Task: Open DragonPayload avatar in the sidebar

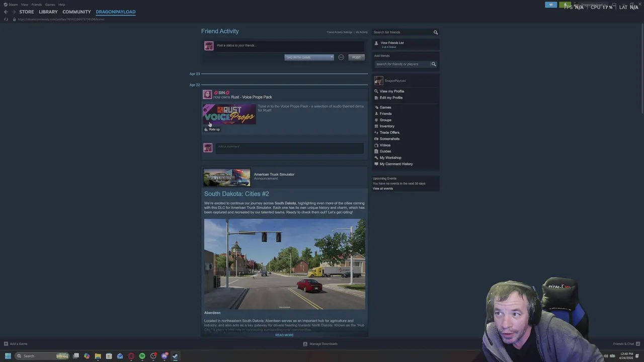Action: (x=378, y=80)
